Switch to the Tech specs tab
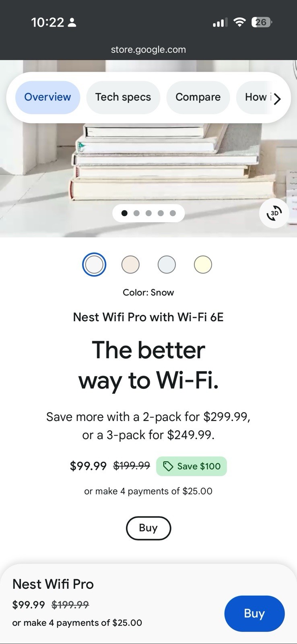 [123, 97]
